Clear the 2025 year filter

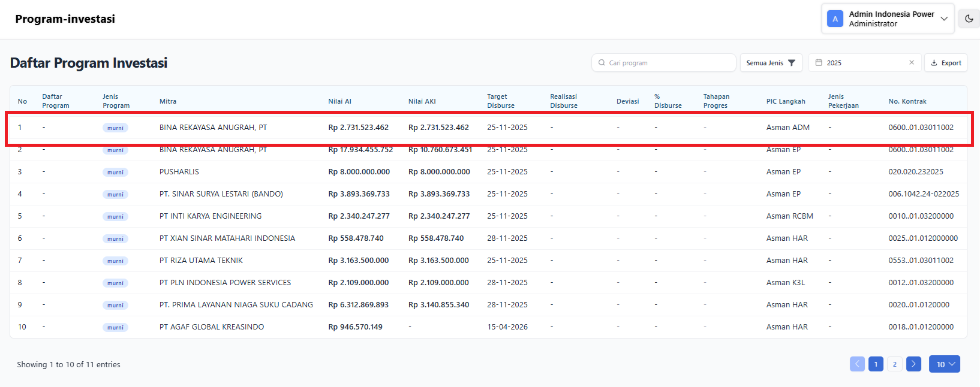point(912,63)
